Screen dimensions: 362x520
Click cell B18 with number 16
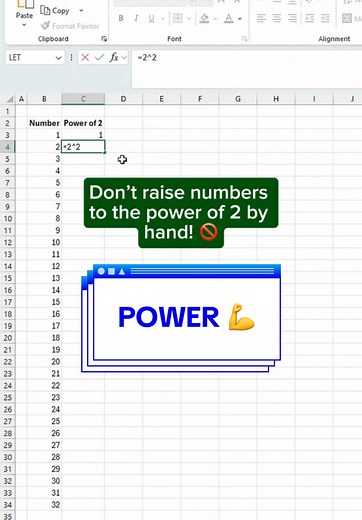click(44, 314)
